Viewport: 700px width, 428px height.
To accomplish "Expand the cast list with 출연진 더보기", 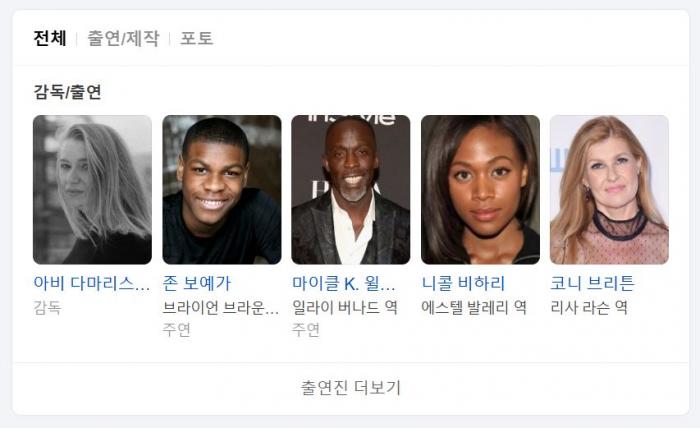I will [x=351, y=387].
